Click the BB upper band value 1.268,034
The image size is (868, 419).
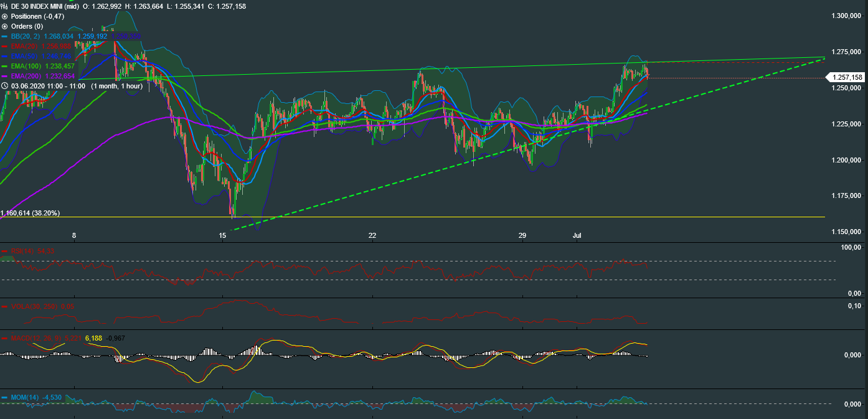[x=59, y=36]
